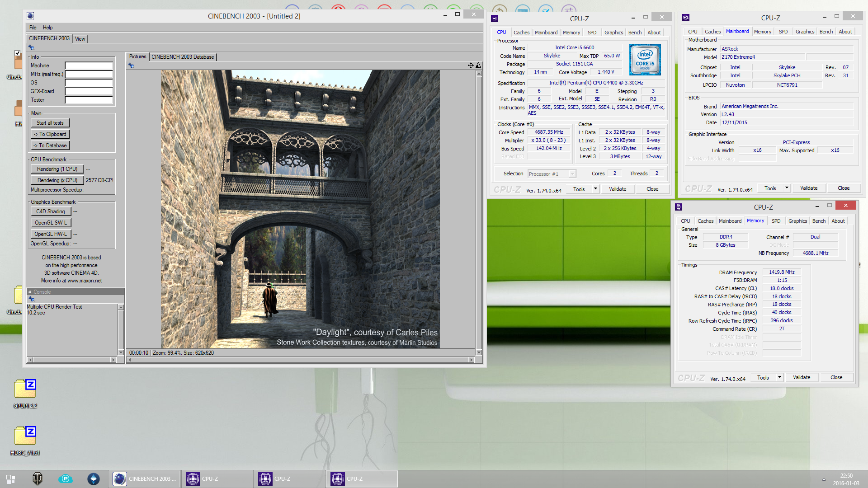Click pin icon in Console panel

32,299
